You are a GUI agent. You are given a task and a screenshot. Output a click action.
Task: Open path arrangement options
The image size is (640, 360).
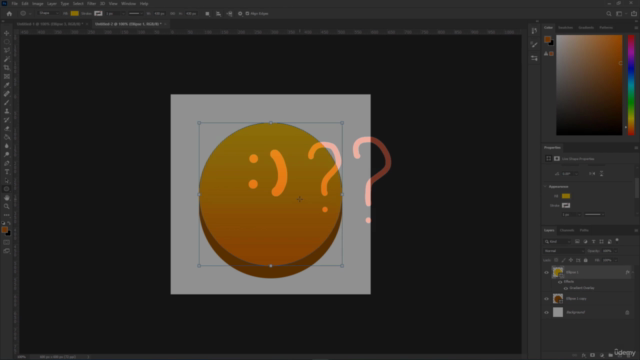pos(229,13)
